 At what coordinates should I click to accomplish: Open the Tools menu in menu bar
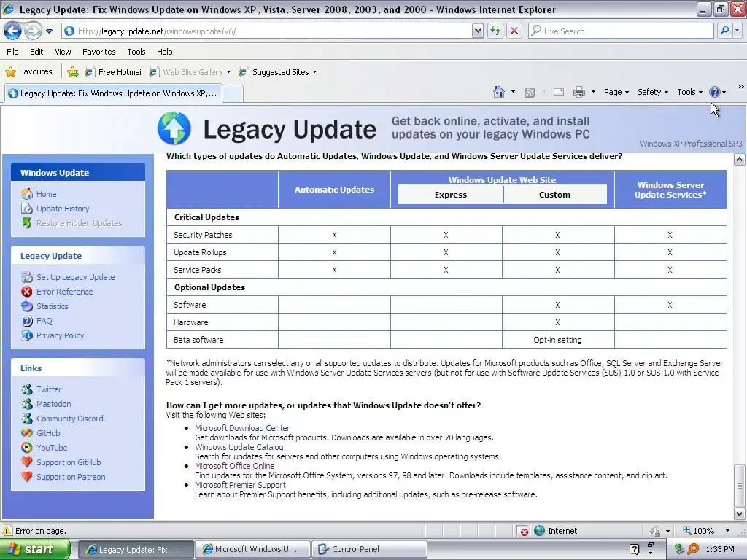(136, 52)
